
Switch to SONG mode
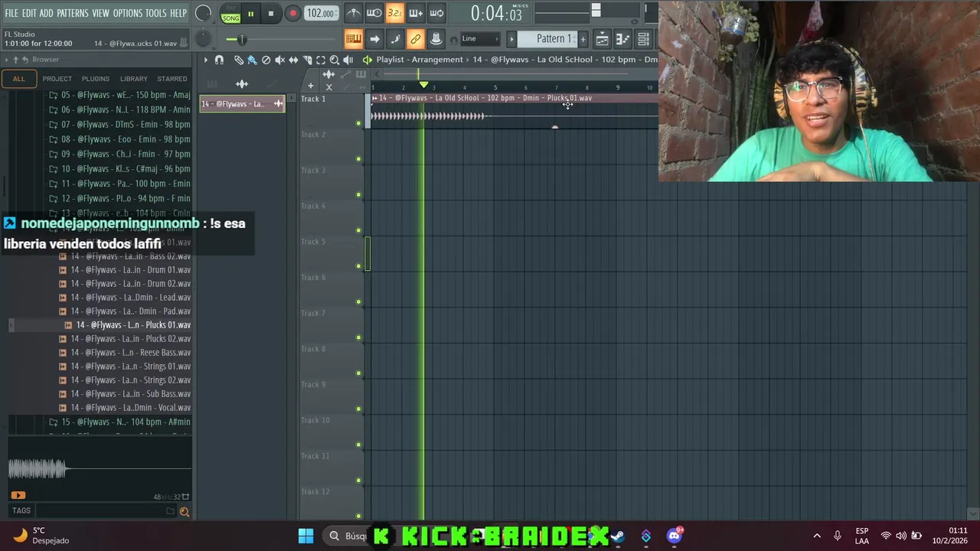(x=230, y=18)
